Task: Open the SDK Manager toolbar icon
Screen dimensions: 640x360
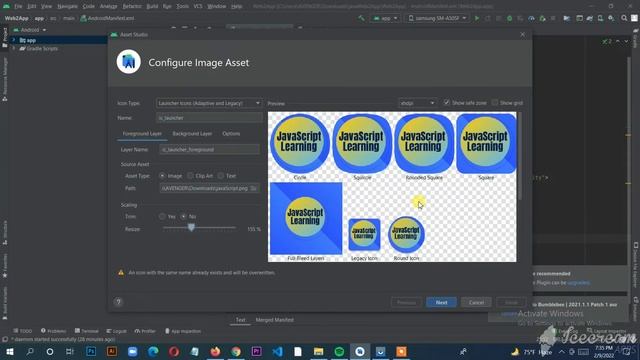Action: [x=611, y=18]
